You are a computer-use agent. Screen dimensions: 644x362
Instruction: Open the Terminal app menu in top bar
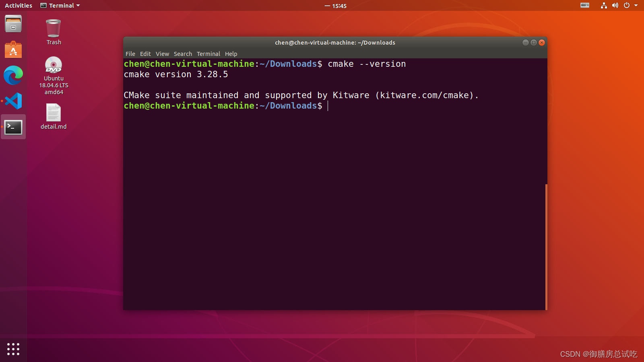(60, 6)
